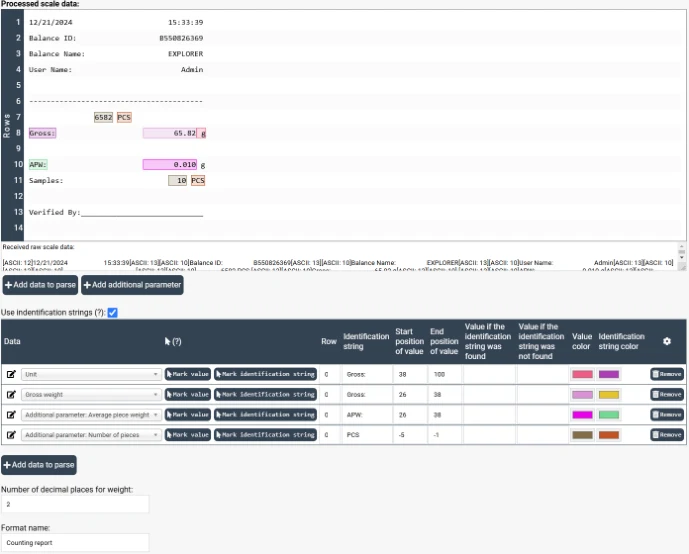Pick Unit row identification string color
The width and height of the screenshot is (689, 554).
pos(609,374)
